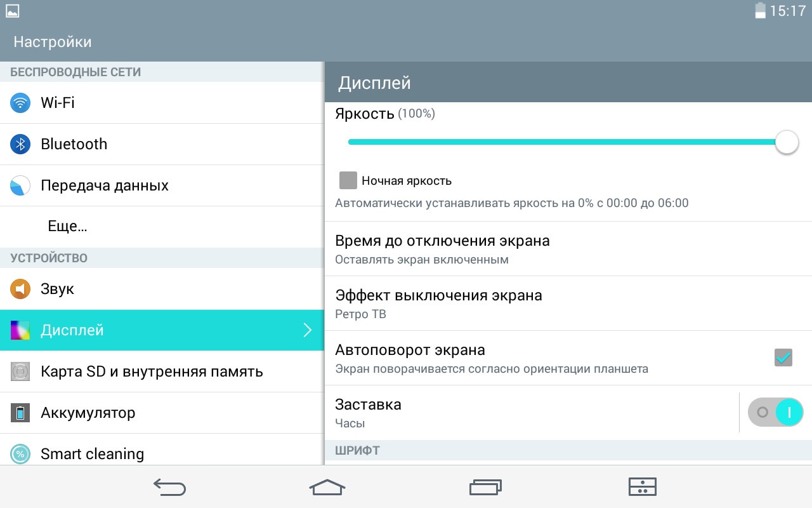The width and height of the screenshot is (812, 508).
Task: Tap the SD card storage icon
Action: pos(20,371)
